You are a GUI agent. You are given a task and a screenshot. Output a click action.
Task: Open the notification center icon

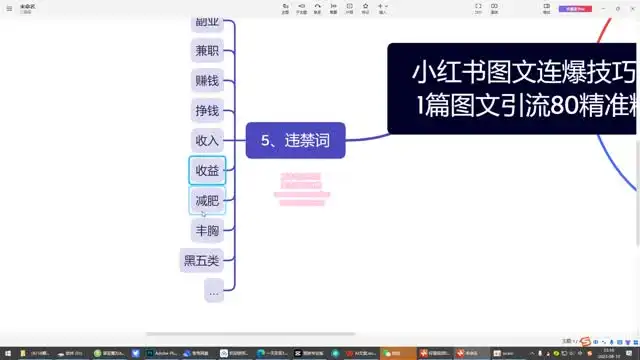[630, 353]
